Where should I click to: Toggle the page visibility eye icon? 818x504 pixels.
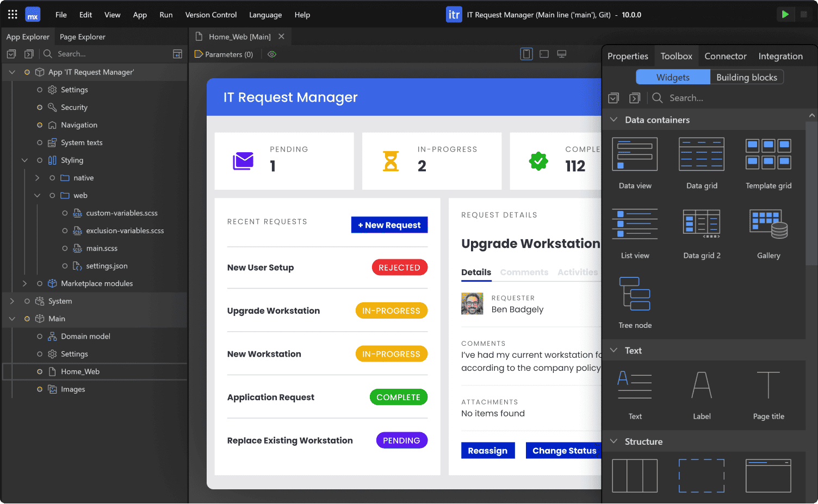coord(272,54)
